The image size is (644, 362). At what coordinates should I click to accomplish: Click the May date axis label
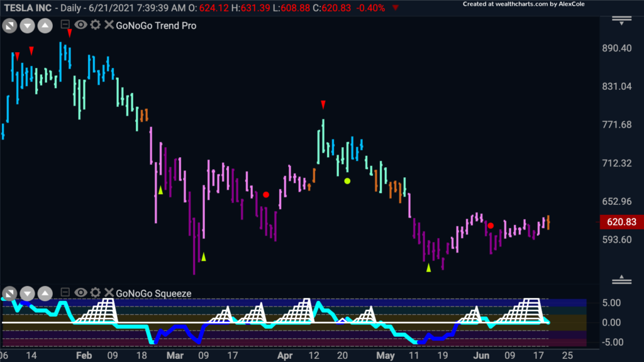point(386,356)
